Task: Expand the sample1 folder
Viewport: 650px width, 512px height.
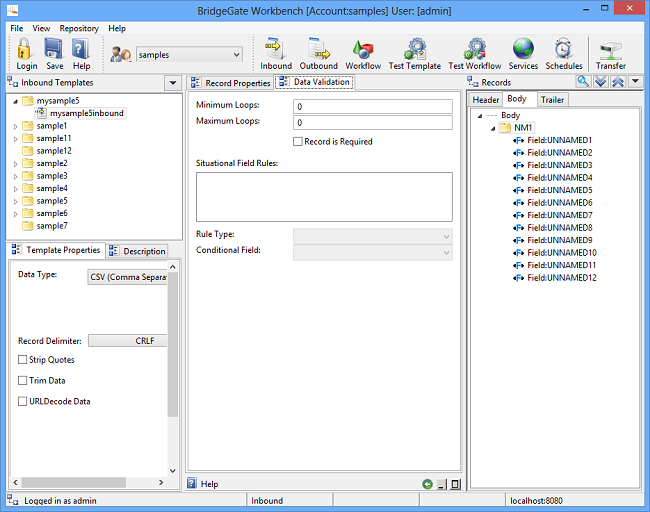Action: click(15, 126)
